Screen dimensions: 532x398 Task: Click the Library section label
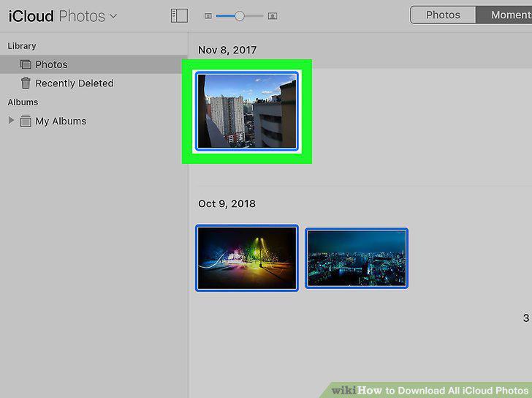click(x=22, y=46)
